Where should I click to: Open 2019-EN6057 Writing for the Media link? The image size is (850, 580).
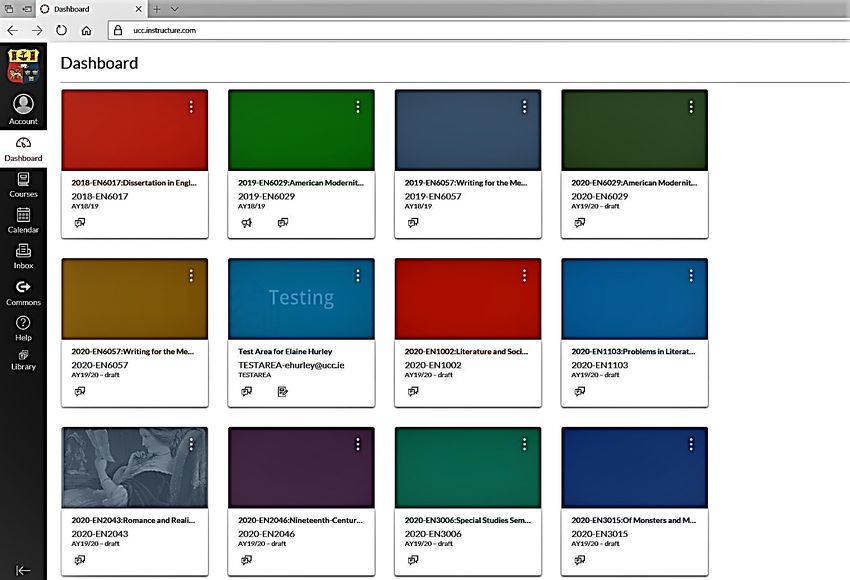(x=466, y=183)
